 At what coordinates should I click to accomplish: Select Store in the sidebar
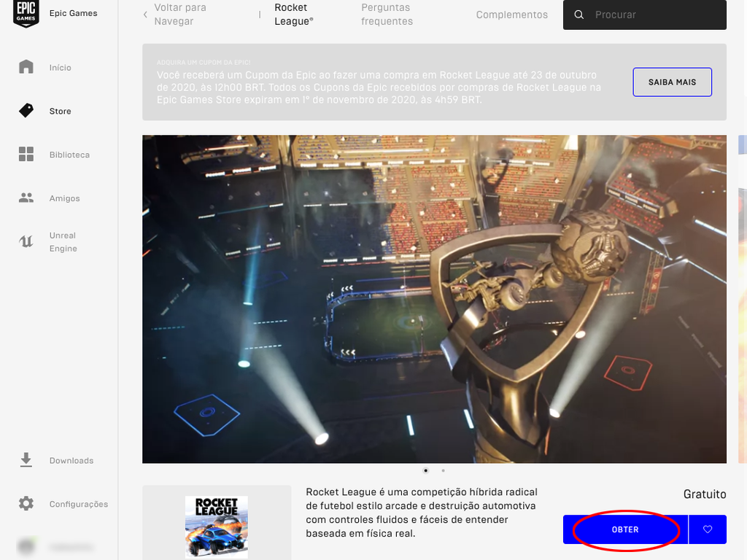pyautogui.click(x=60, y=111)
